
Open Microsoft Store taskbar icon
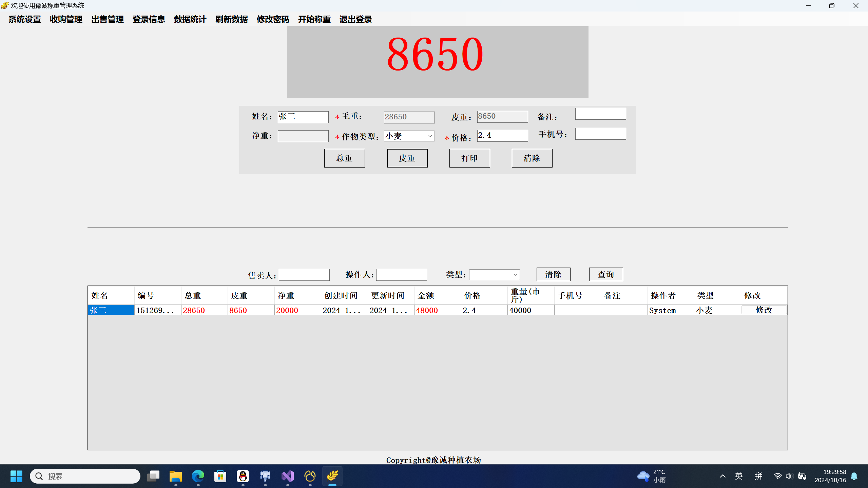[220, 476]
